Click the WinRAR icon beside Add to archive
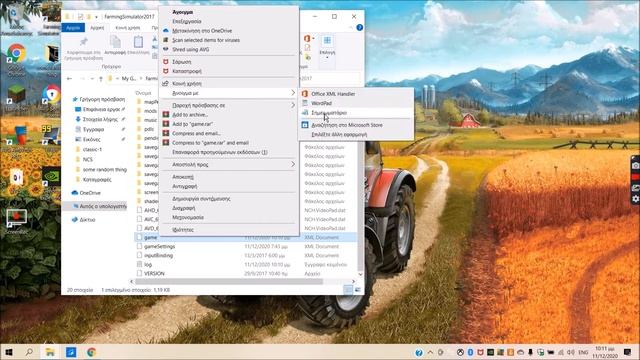 pos(166,115)
